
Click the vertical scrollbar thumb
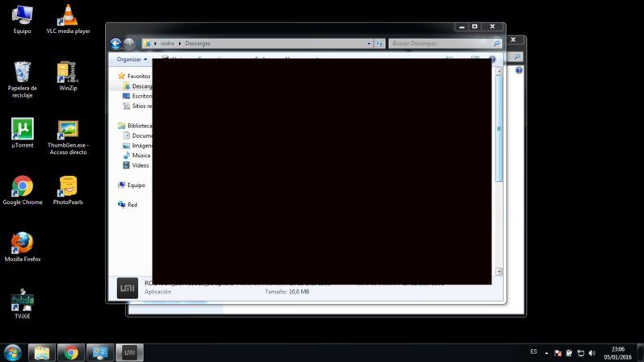pyautogui.click(x=499, y=128)
